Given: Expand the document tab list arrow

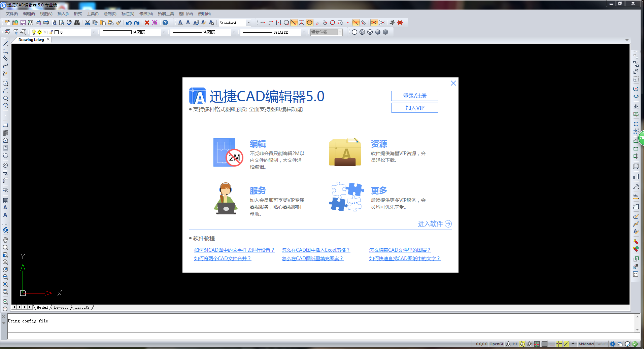Looking at the screenshot, I should (627, 40).
